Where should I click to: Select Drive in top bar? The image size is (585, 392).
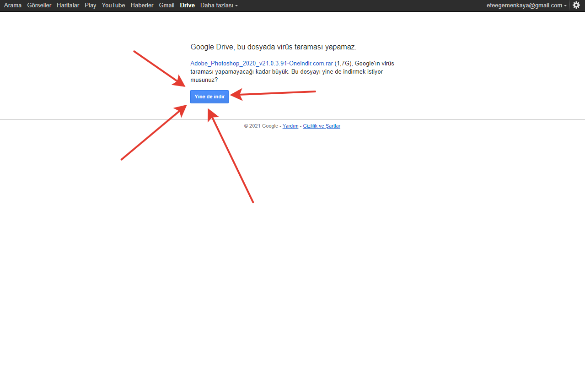188,5
